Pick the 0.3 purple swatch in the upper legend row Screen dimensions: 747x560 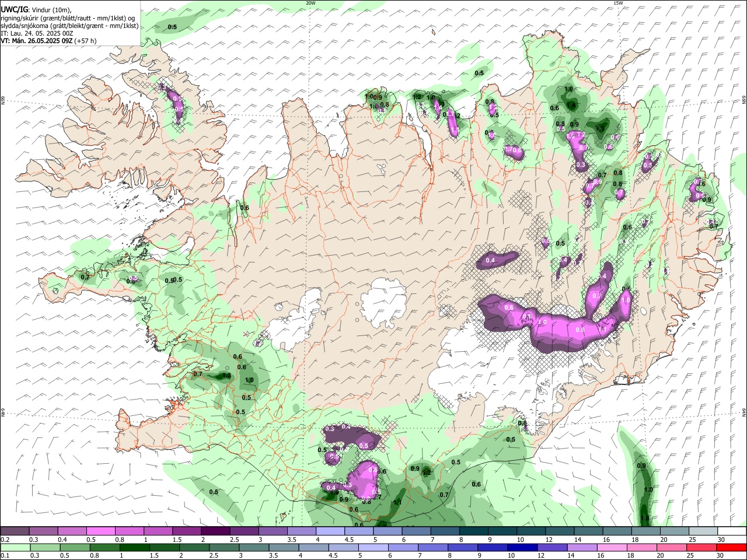(x=43, y=531)
